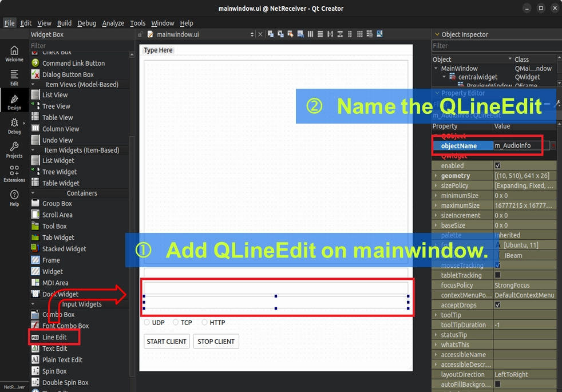562x392 pixels.
Task: Close the mainwindow.ui document
Action: [x=260, y=34]
